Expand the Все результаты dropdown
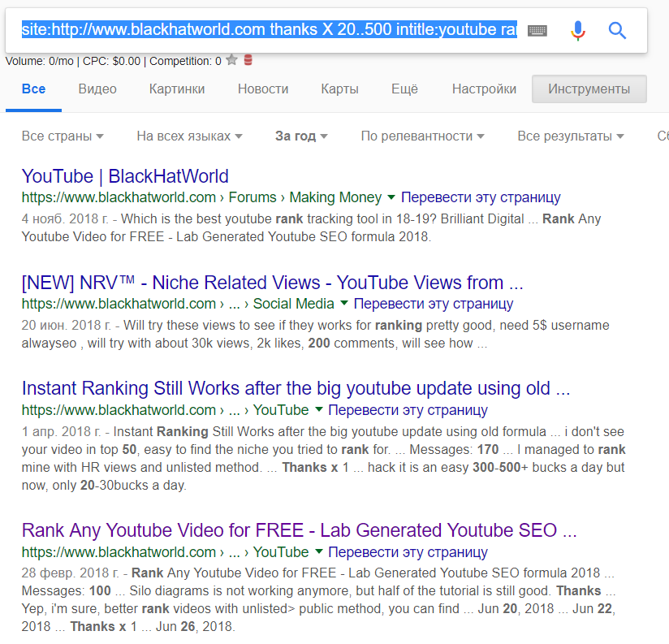The height and width of the screenshot is (644, 669). (571, 136)
